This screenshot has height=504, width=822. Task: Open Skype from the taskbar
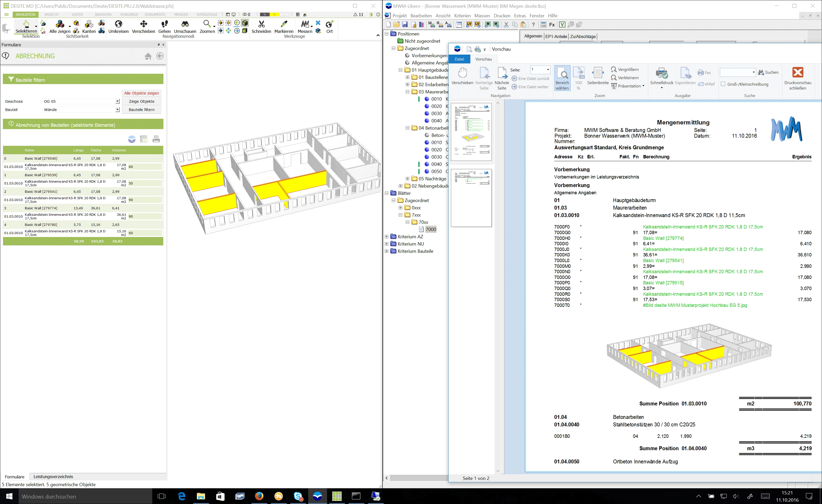click(298, 496)
